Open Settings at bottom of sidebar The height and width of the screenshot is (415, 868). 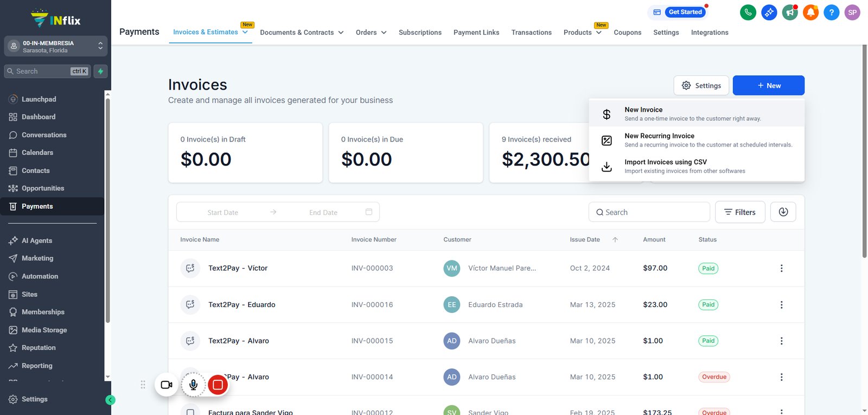click(x=34, y=399)
